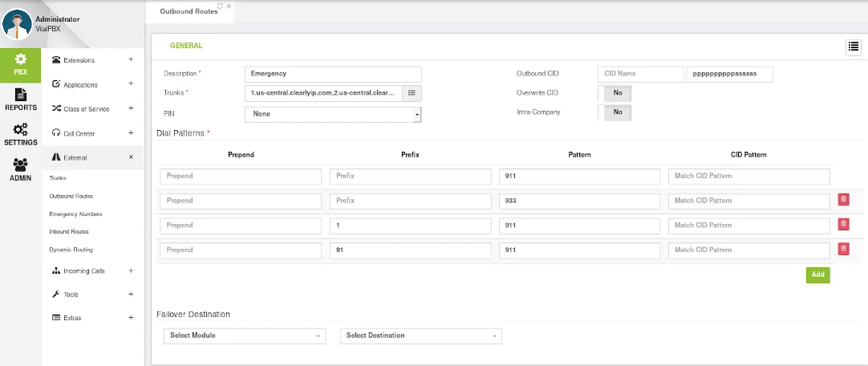Click the Outbound CID number field
This screenshot has width=868, height=366.
tap(729, 74)
